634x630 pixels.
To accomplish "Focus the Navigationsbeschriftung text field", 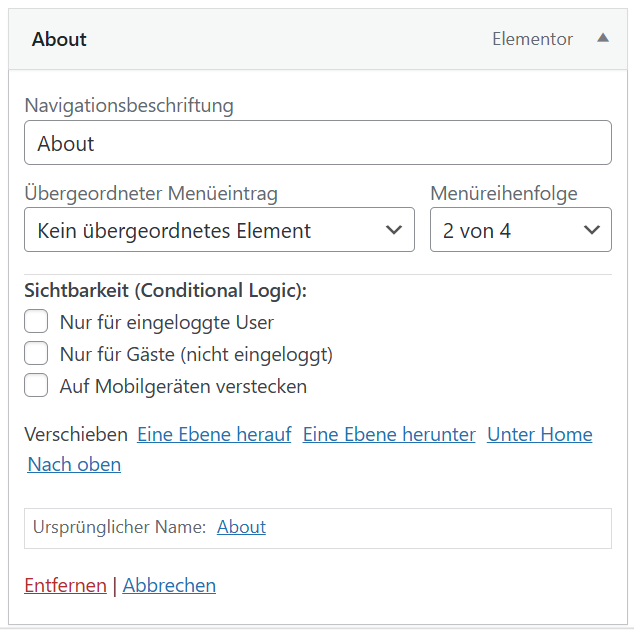I will coord(317,143).
